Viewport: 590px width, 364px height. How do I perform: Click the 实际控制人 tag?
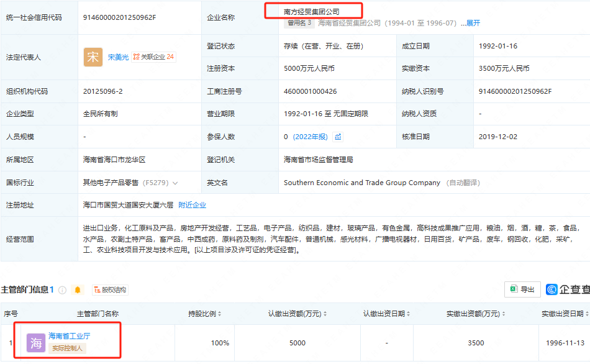coord(67,348)
